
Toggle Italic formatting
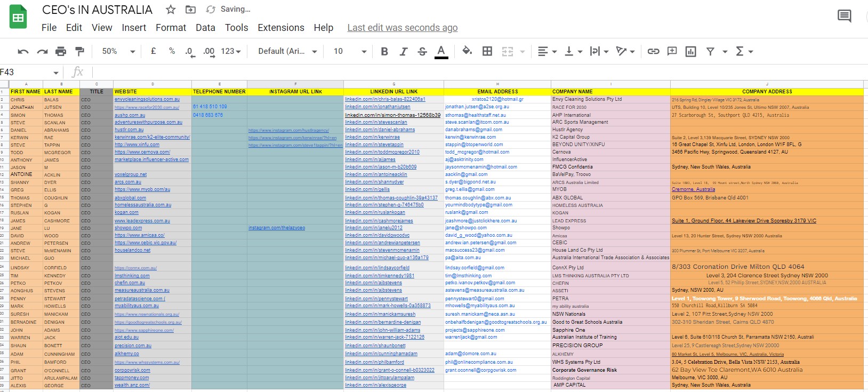(x=404, y=51)
